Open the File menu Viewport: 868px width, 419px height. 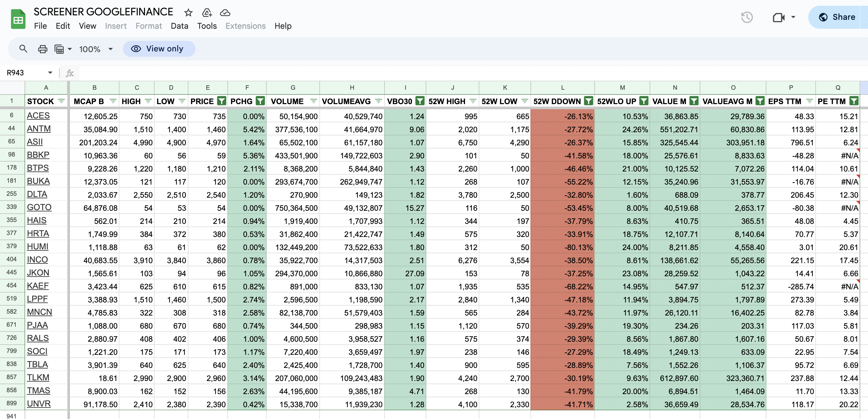click(x=41, y=26)
